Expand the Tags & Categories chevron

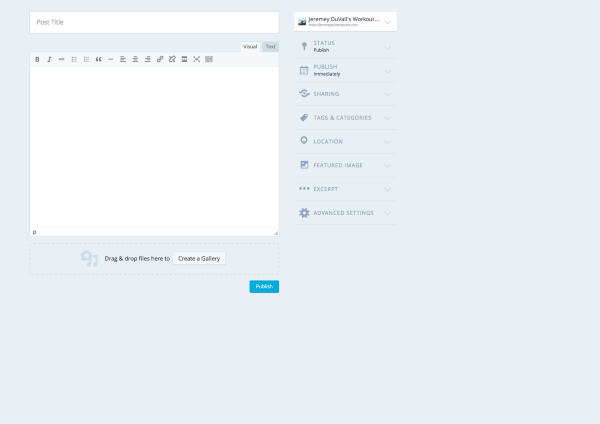pyautogui.click(x=388, y=118)
